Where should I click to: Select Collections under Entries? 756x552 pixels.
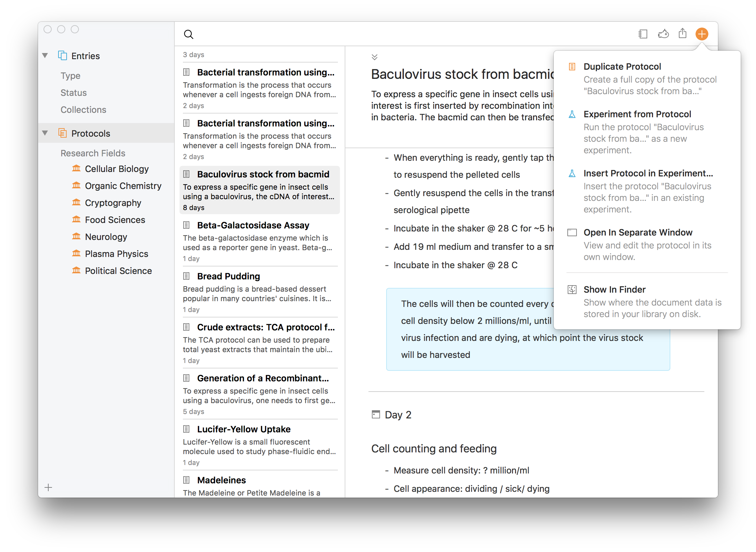(83, 109)
